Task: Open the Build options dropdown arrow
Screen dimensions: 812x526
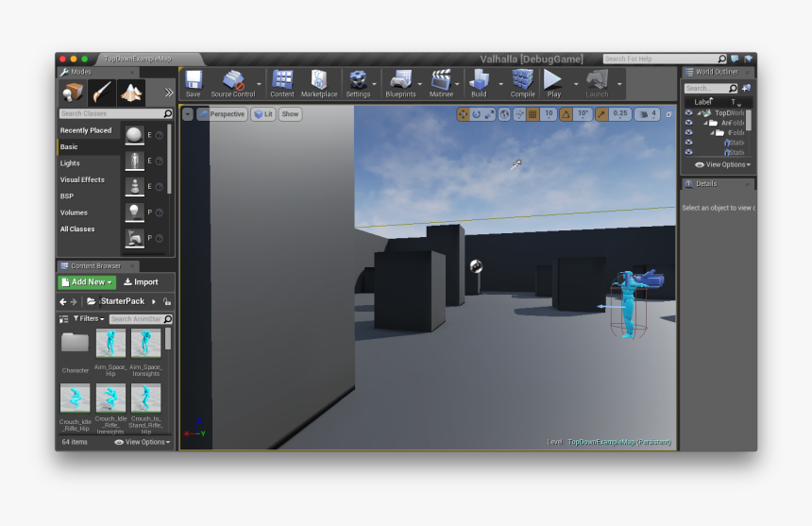Action: (x=500, y=84)
